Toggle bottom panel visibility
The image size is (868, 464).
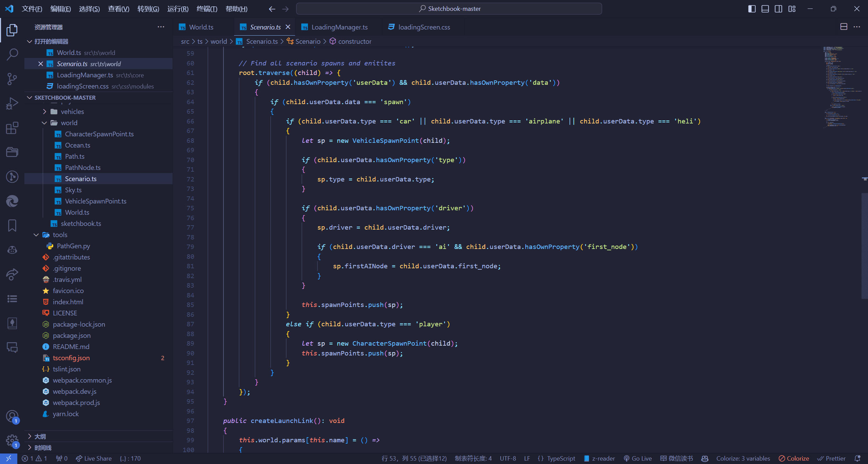tap(765, 9)
